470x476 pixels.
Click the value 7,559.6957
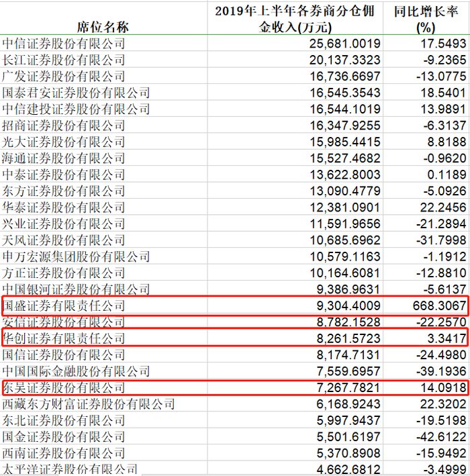[348, 371]
